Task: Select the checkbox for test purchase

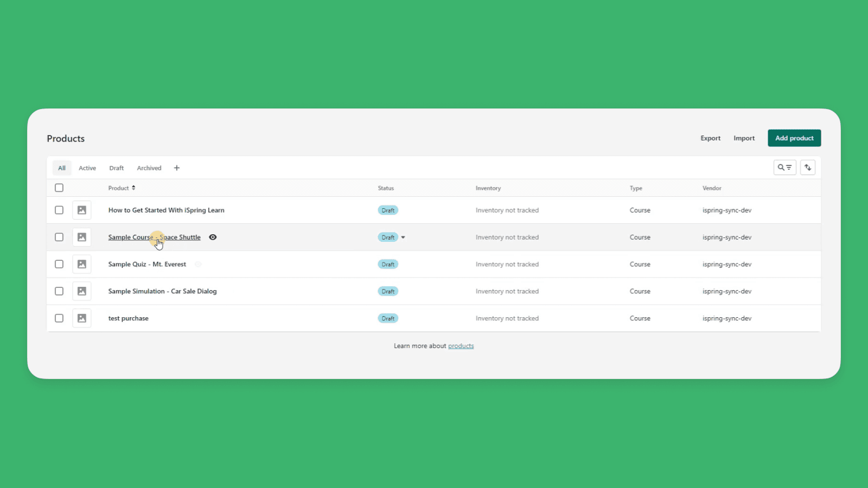Action: [x=59, y=318]
